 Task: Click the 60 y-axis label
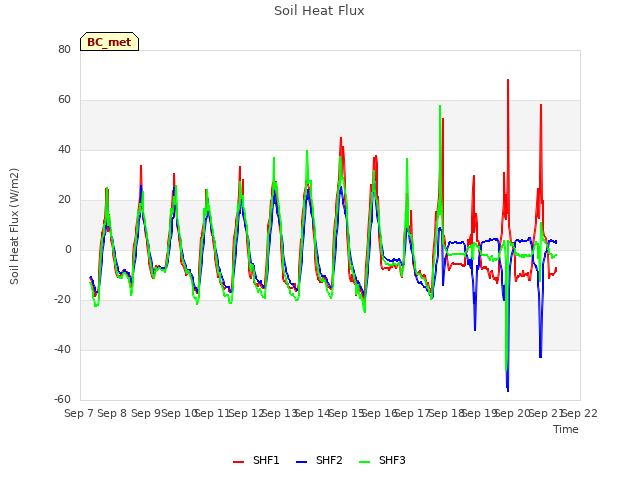[x=64, y=100]
